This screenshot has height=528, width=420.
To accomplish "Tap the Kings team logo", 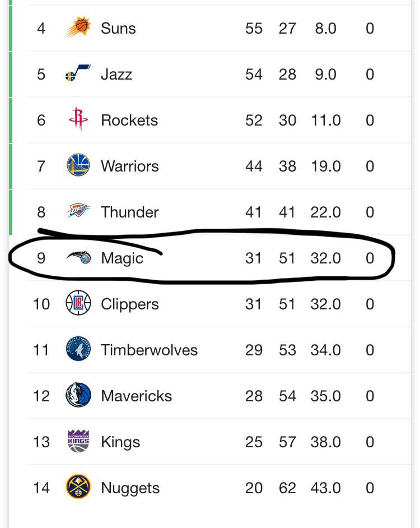I will tap(78, 441).
